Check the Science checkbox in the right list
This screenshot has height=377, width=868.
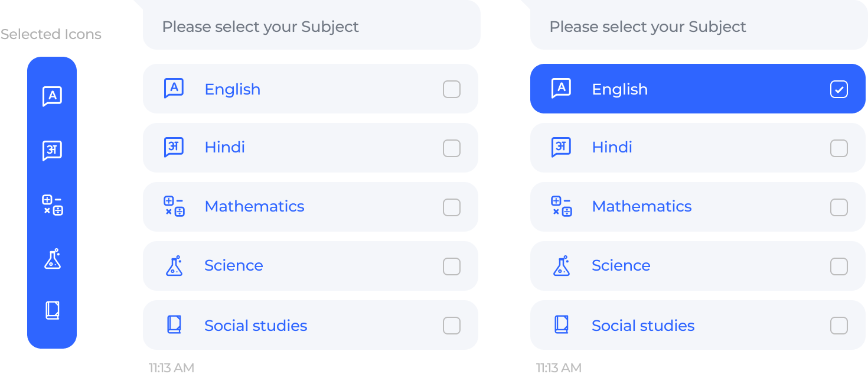[x=839, y=266]
